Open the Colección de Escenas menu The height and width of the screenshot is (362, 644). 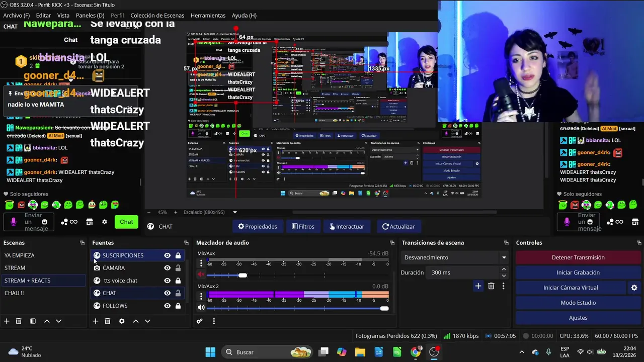[157, 16]
